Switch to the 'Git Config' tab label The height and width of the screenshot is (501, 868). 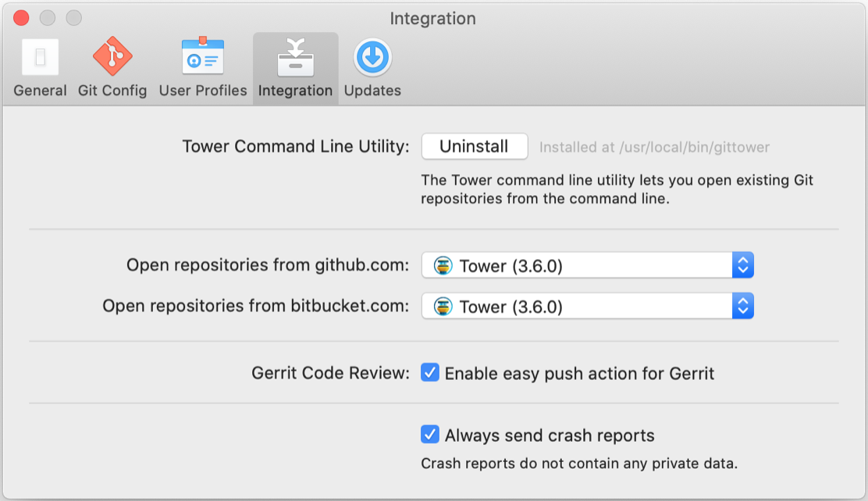click(x=112, y=91)
